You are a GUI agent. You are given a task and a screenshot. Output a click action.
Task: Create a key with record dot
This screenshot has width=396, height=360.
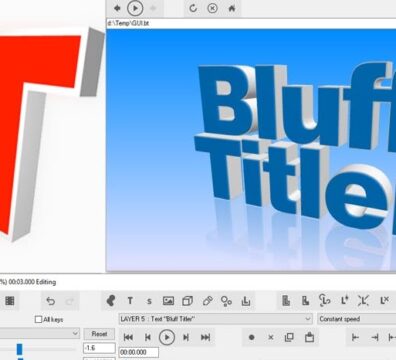point(251,337)
